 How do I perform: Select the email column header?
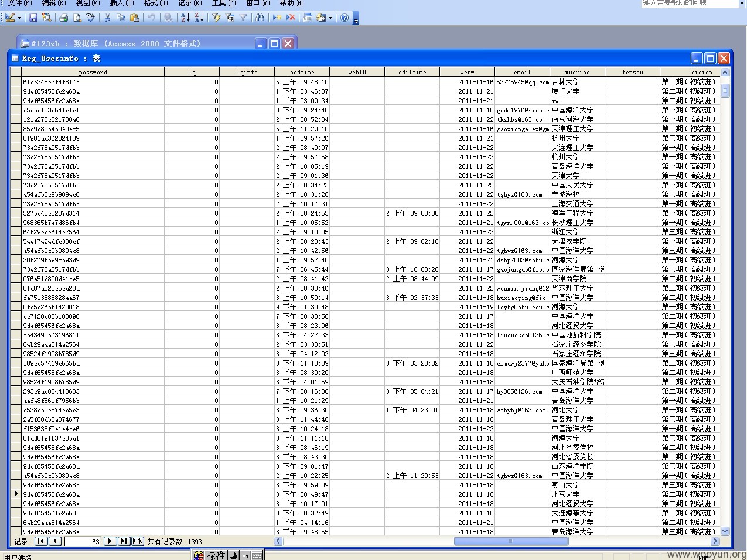[522, 72]
